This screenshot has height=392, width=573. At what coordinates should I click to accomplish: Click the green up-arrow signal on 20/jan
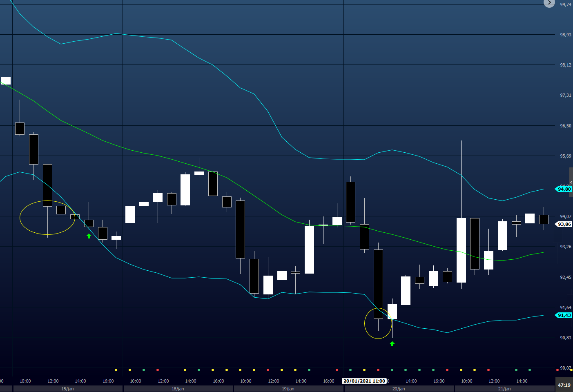tap(392, 344)
